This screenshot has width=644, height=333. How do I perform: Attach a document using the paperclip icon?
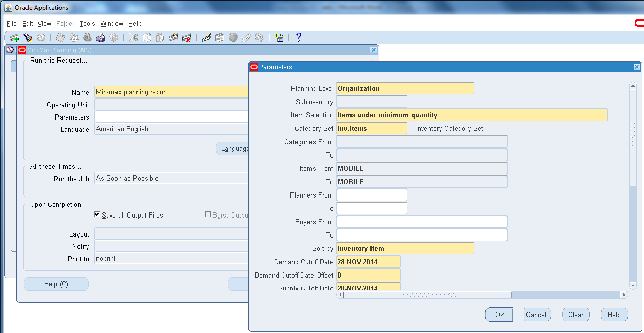click(245, 37)
